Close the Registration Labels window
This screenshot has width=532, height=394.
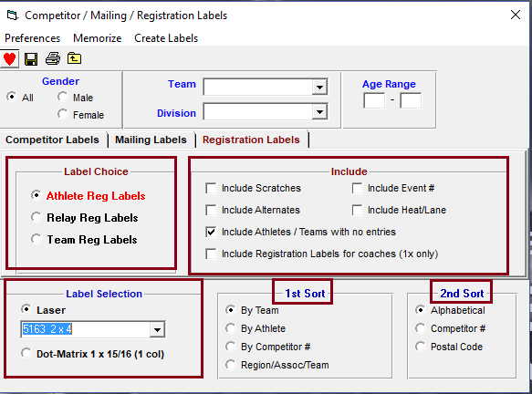(515, 15)
